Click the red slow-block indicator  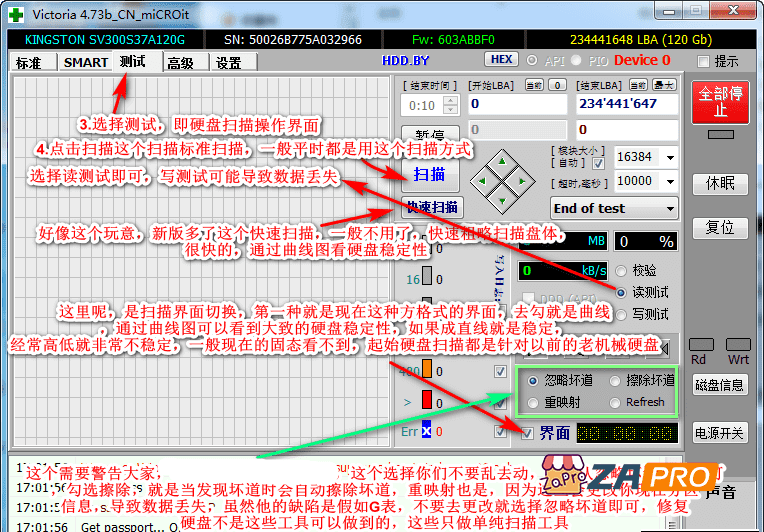coord(426,401)
